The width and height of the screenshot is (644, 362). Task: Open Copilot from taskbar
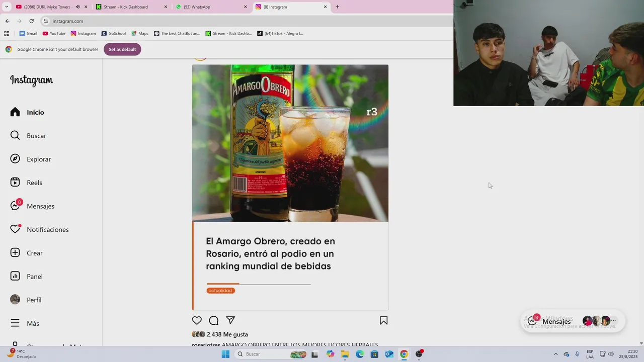pos(330,354)
